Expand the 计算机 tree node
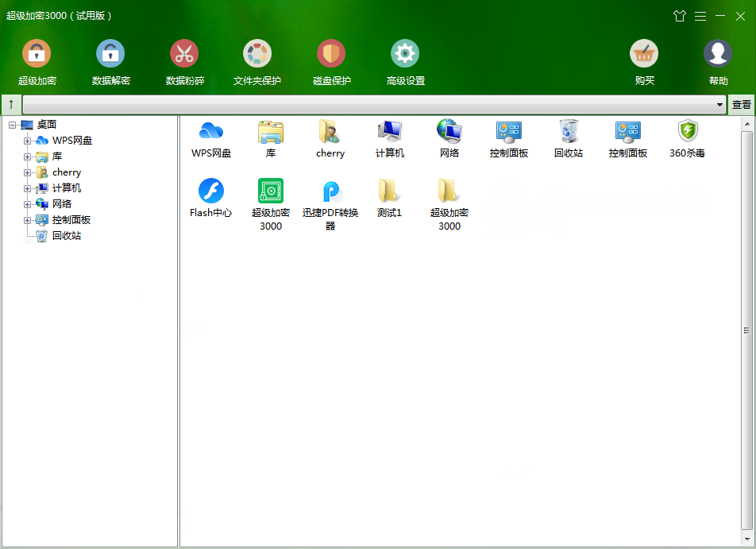756x549 pixels. pyautogui.click(x=28, y=188)
